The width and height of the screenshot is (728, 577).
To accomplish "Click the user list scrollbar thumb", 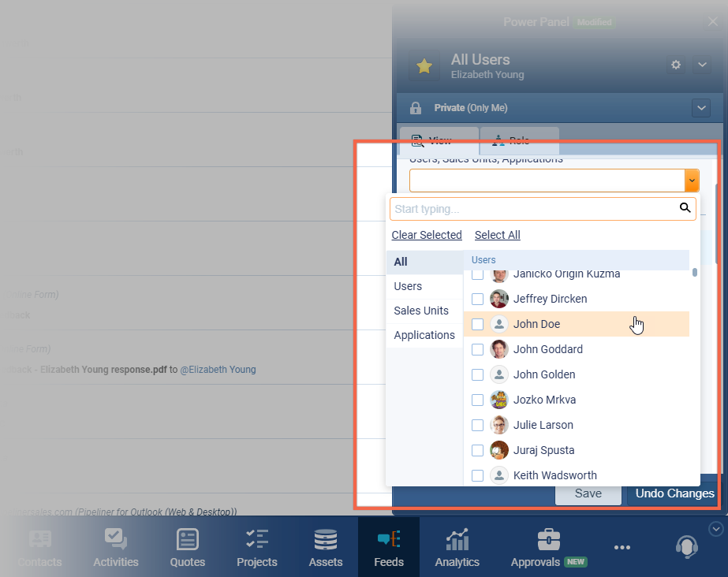I will coord(695,272).
